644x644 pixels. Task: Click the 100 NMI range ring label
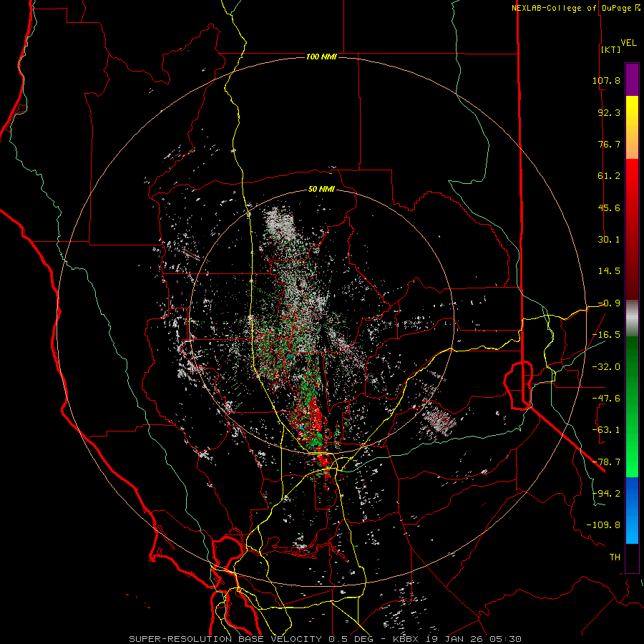coord(321,57)
